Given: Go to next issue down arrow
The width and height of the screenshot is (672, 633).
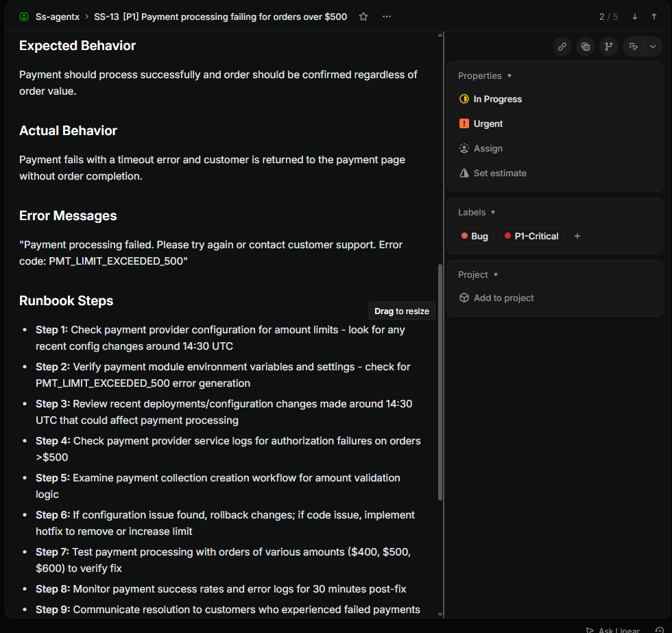Looking at the screenshot, I should 635,16.
